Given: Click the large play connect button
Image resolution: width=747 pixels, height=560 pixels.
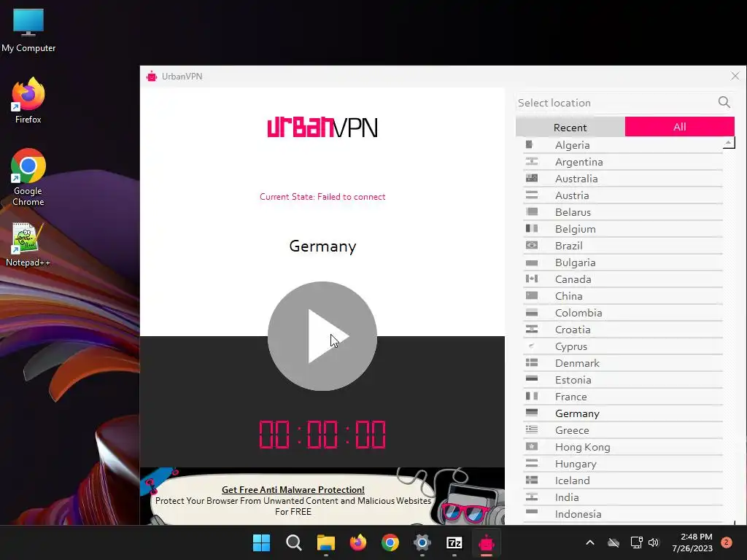Looking at the screenshot, I should point(322,336).
